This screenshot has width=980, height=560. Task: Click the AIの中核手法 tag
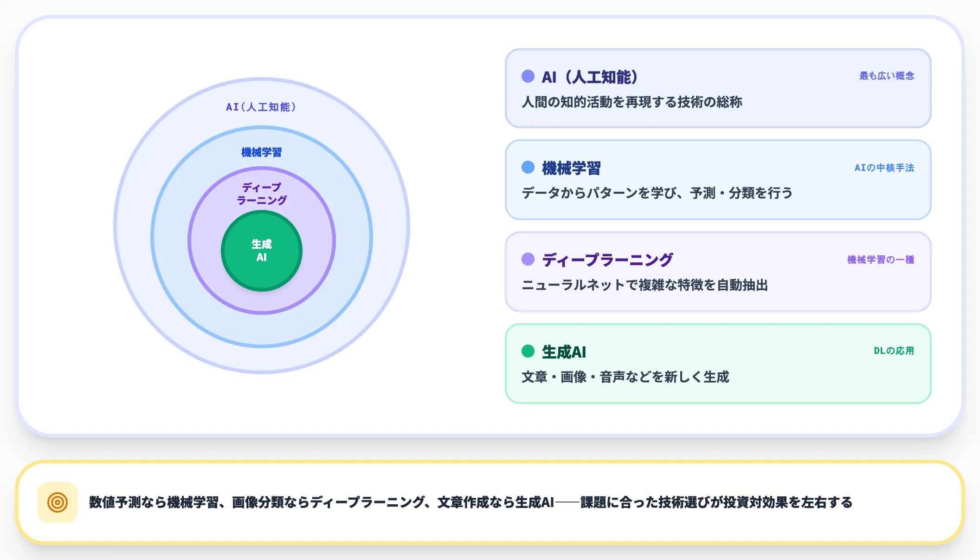884,168
